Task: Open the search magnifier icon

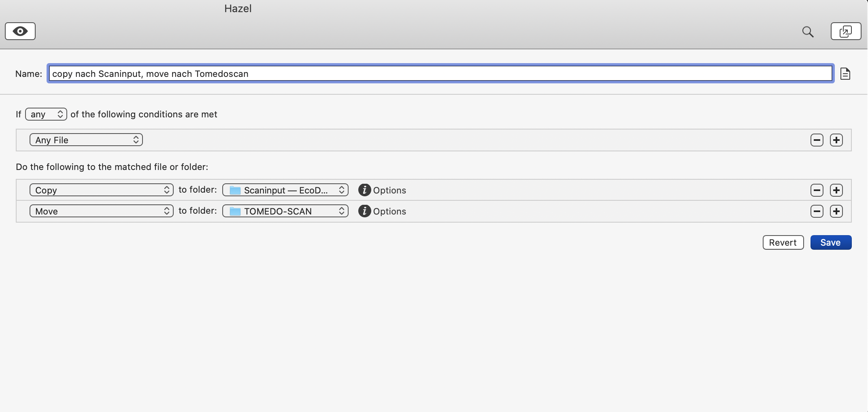Action: point(808,32)
